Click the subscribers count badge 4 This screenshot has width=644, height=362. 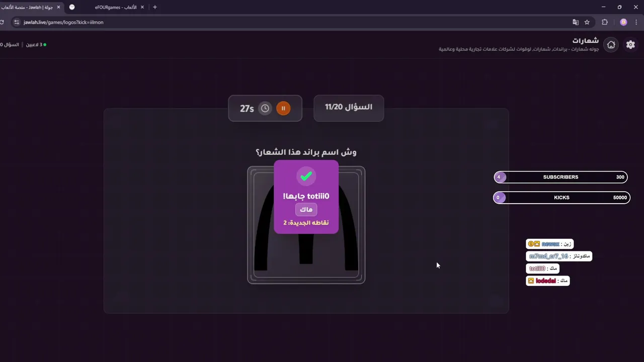(x=499, y=177)
